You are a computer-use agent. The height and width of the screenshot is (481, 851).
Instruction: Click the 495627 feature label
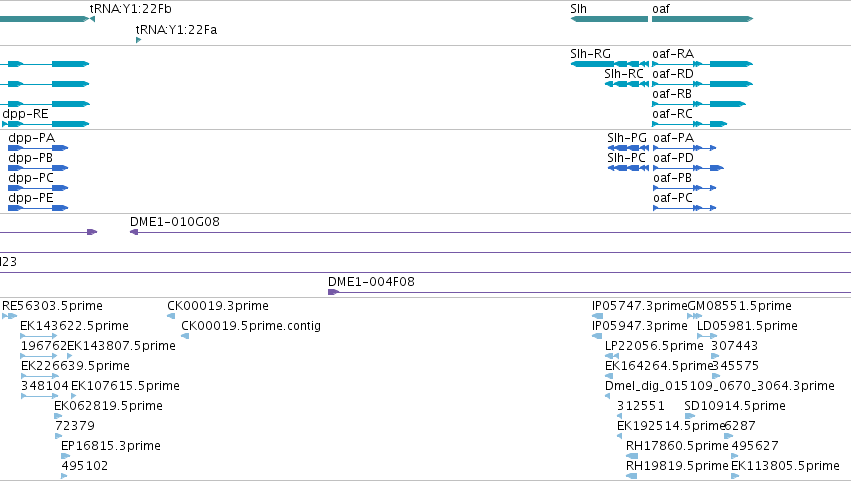pyautogui.click(x=755, y=446)
